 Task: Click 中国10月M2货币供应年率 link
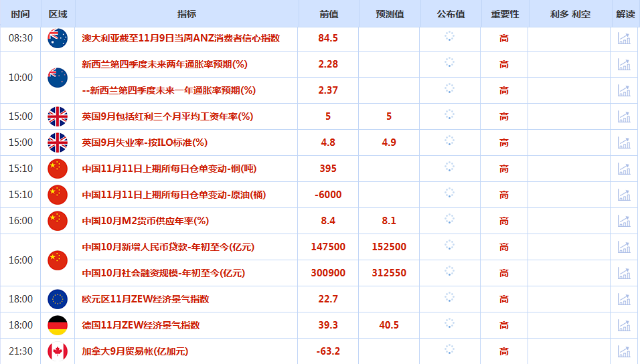point(145,221)
